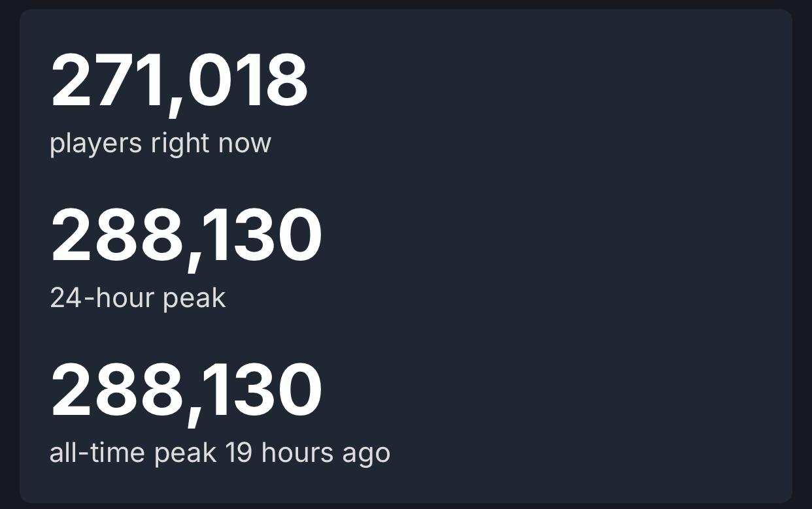Click the word "players" in the first label
Image resolution: width=812 pixels, height=509 pixels.
point(95,144)
